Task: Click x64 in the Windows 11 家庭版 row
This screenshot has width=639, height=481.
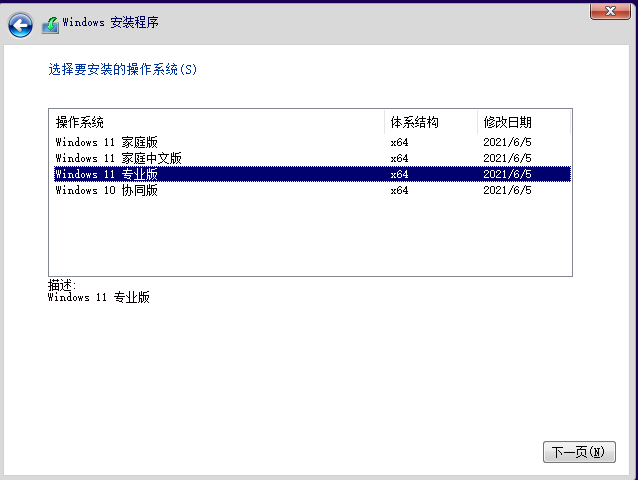Action: [x=399, y=142]
